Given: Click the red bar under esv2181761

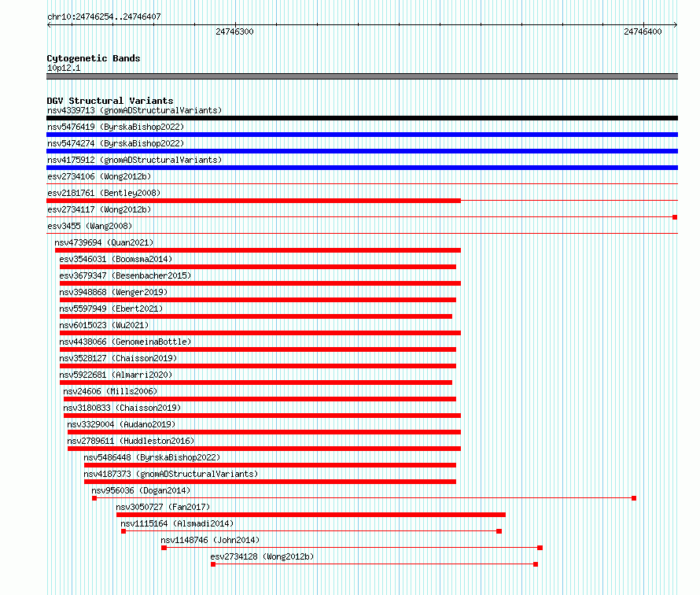Looking at the screenshot, I should 253,201.
